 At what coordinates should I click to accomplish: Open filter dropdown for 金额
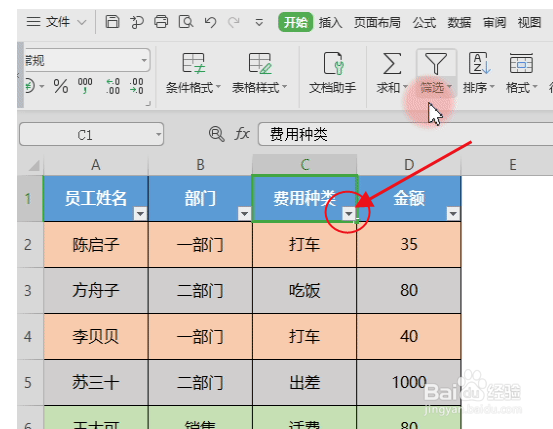[453, 213]
